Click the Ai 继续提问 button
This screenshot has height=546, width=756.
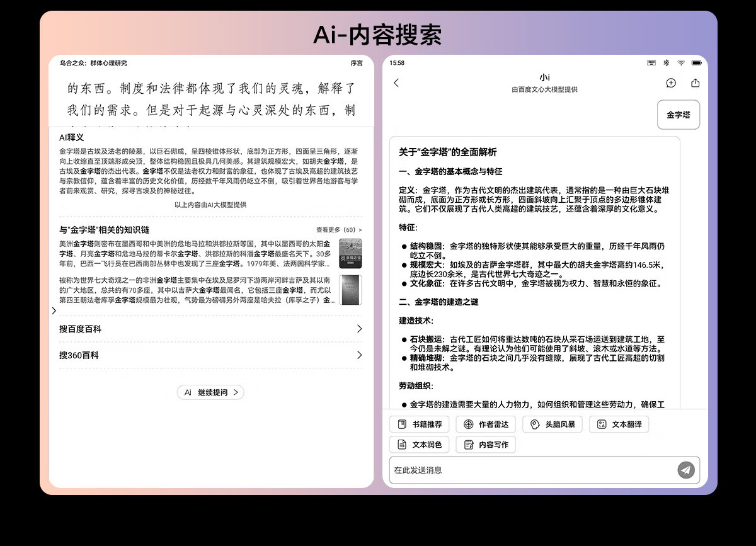tap(210, 392)
